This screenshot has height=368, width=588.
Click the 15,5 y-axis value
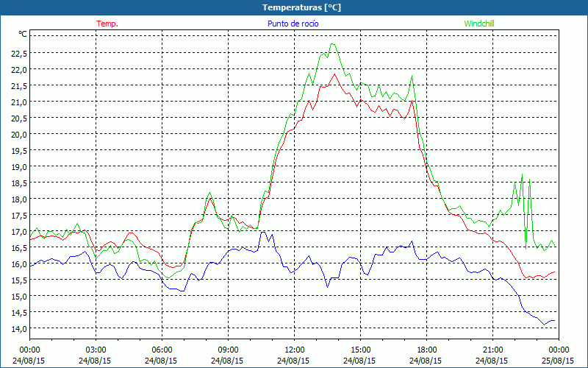[19, 280]
